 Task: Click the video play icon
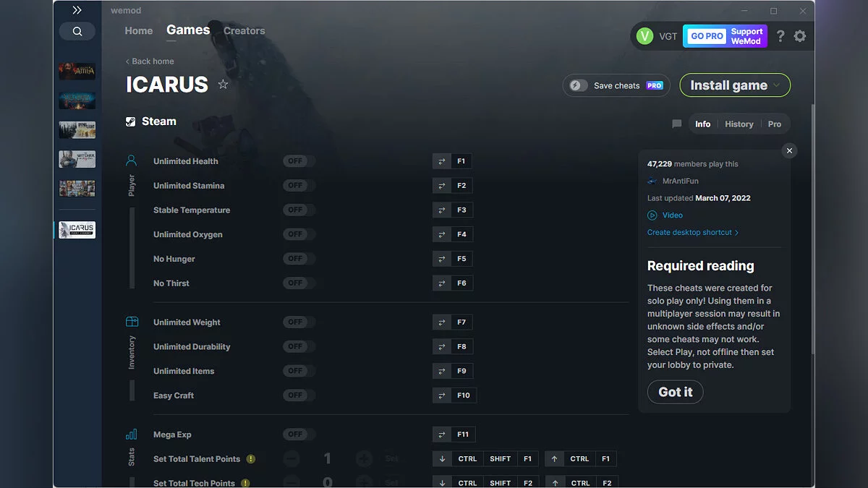coord(652,215)
